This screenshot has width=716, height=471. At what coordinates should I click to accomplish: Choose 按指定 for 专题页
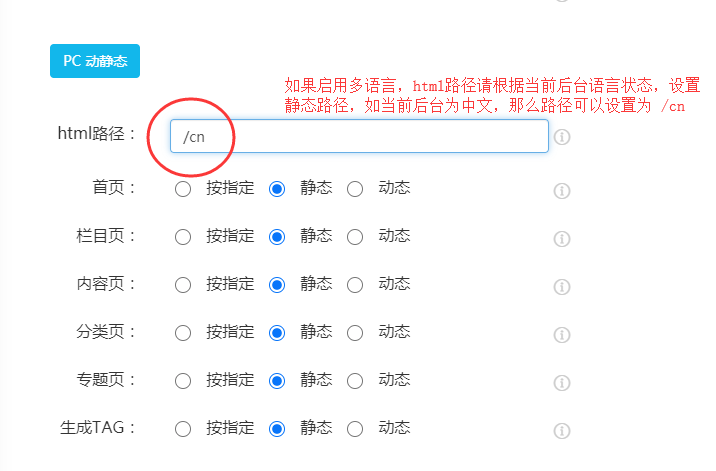(x=183, y=380)
